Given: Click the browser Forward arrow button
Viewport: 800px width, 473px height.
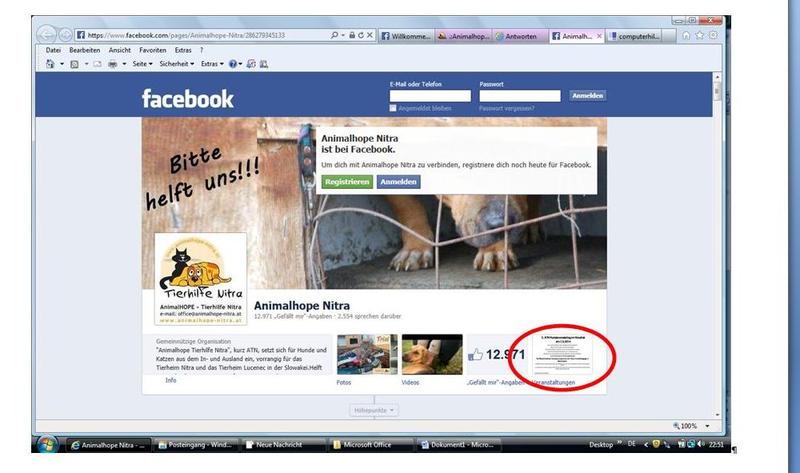Looking at the screenshot, I should tap(65, 35).
